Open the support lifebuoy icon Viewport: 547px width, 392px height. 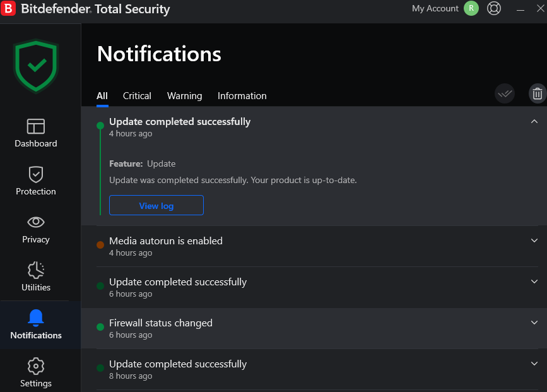point(493,8)
